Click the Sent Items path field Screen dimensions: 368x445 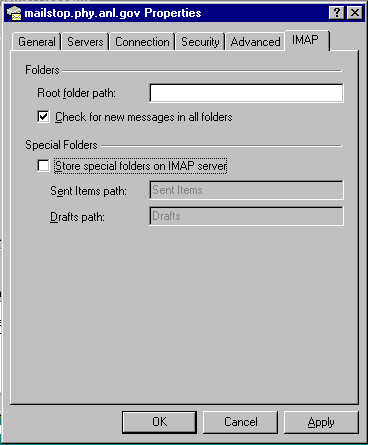coord(246,190)
